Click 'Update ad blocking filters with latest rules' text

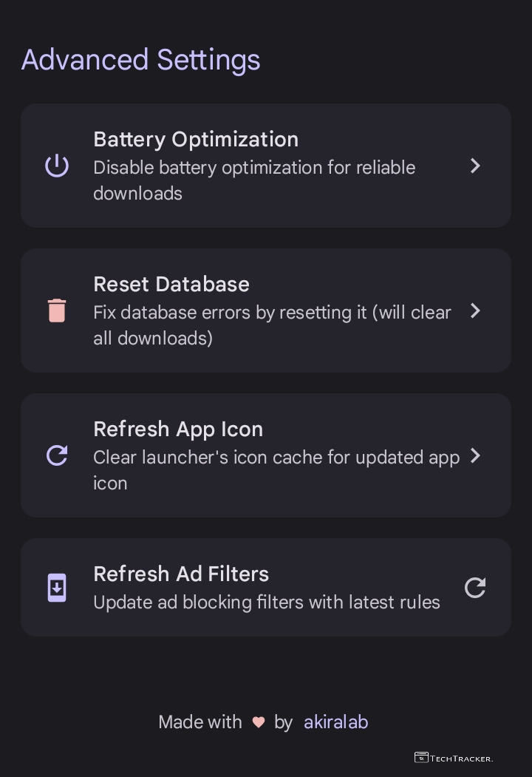267,603
